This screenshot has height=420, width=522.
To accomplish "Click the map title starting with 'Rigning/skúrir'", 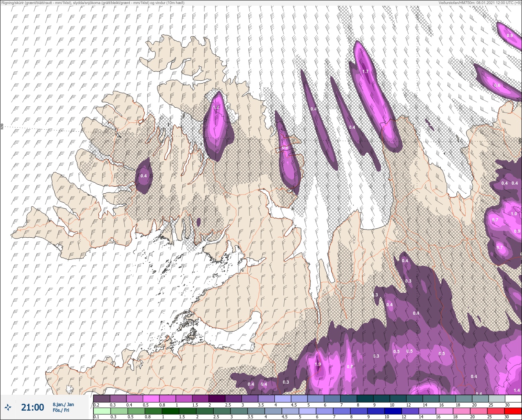I will (92, 3).
